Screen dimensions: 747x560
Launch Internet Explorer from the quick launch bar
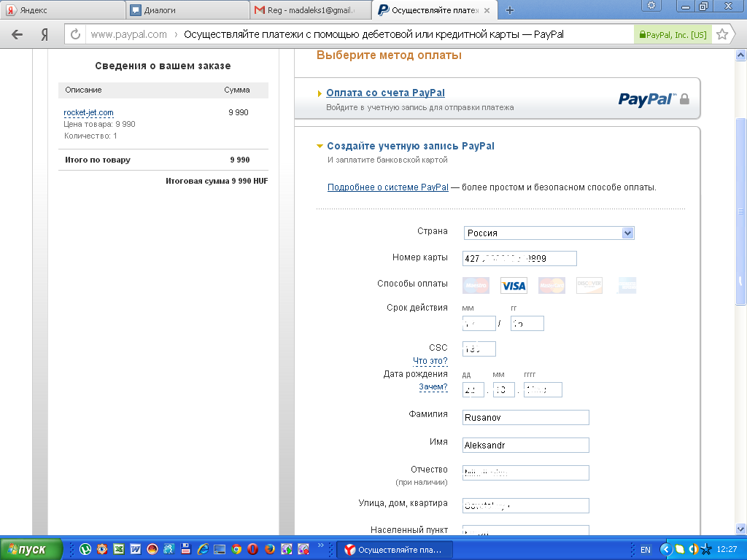click(x=203, y=550)
